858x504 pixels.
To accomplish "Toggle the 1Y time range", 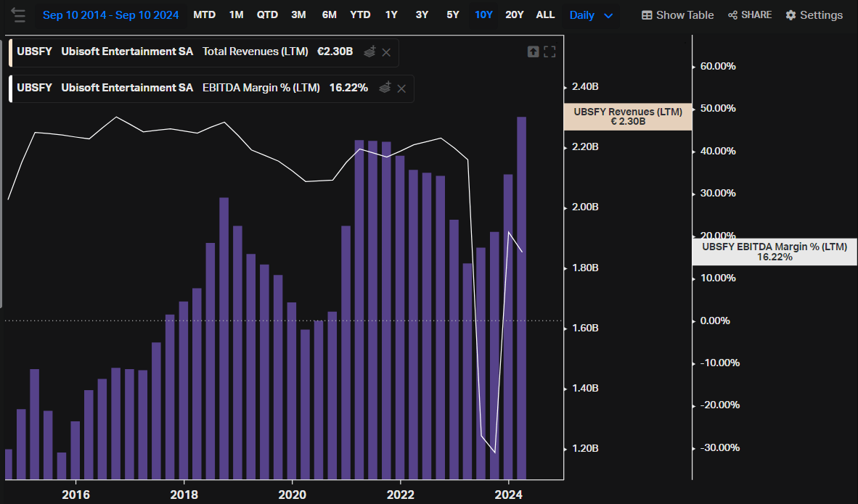I will 391,14.
